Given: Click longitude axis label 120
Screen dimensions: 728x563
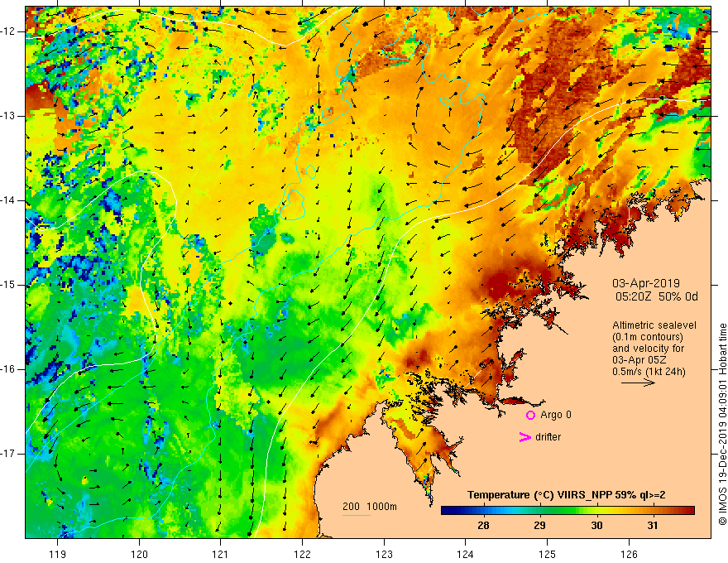Looking at the screenshot, I should coord(139,554).
